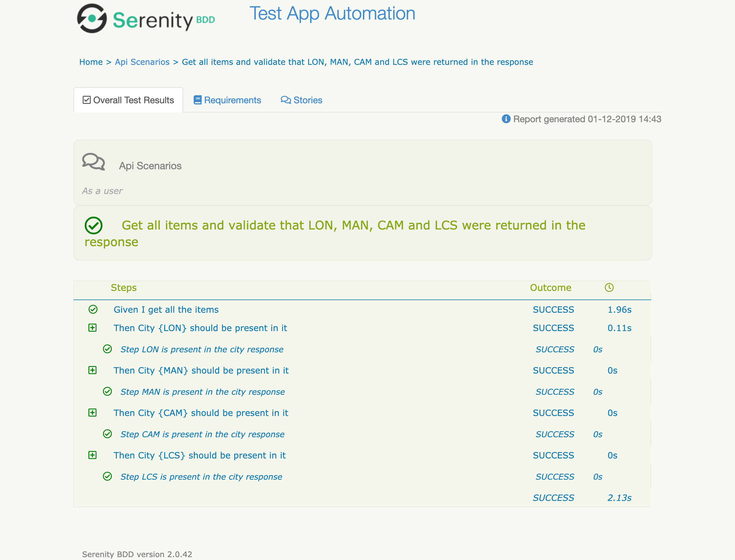Click 'Step MAN is present in the city response'

(202, 392)
